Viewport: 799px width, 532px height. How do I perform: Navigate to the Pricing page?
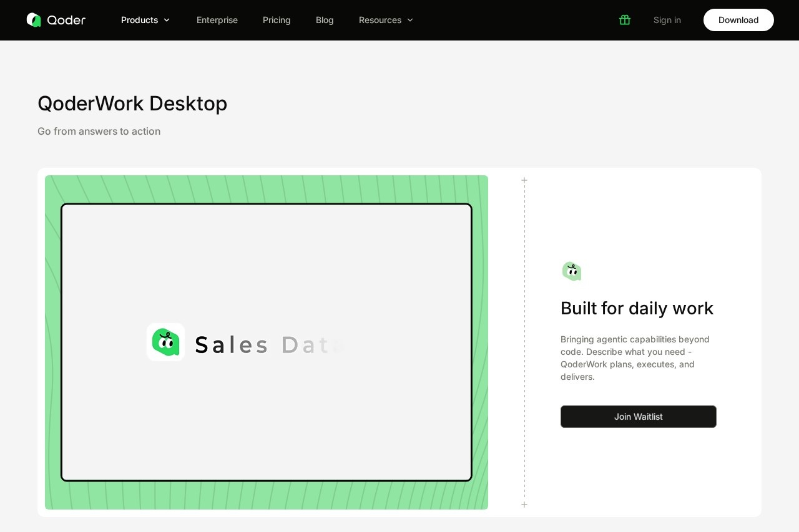pyautogui.click(x=277, y=20)
